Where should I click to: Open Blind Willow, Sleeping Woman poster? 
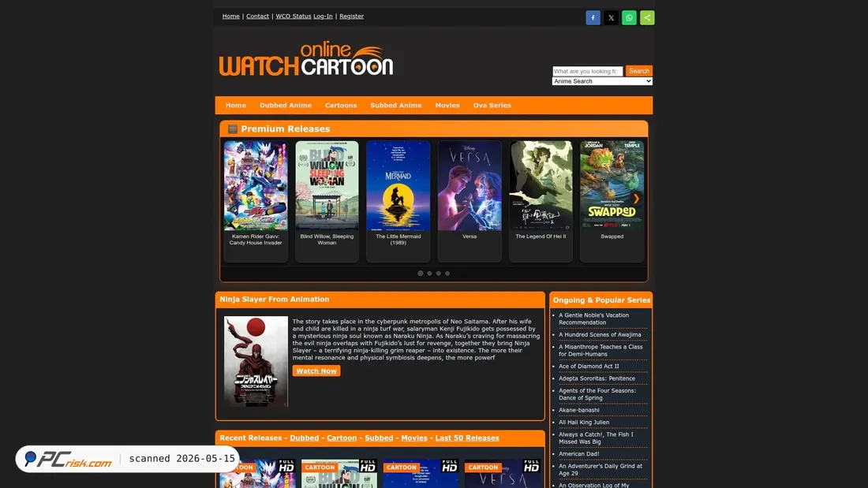coord(327,185)
